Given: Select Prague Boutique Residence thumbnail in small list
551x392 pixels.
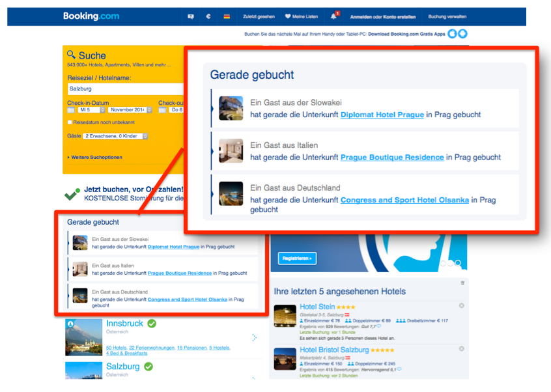Looking at the screenshot, I should pos(80,269).
